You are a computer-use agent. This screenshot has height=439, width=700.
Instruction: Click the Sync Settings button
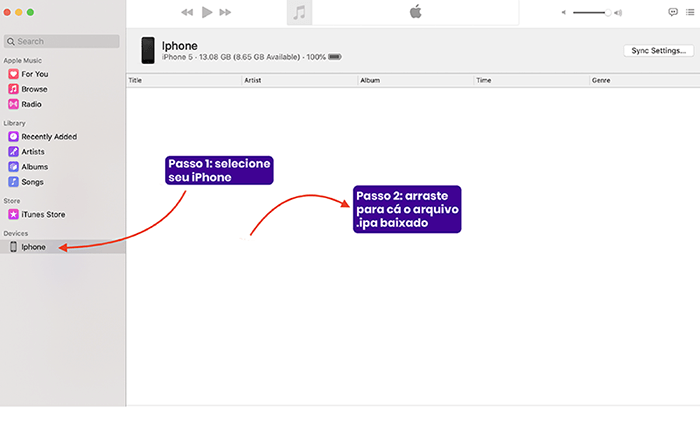(658, 50)
